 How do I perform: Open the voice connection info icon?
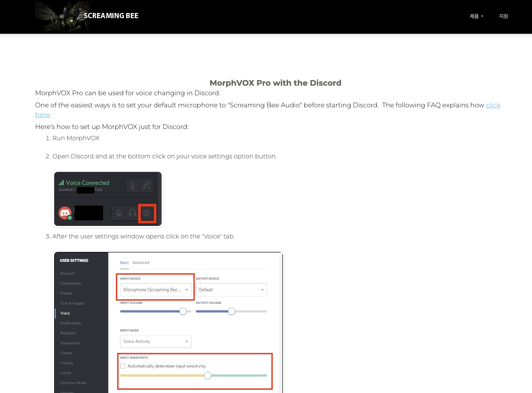click(x=132, y=185)
